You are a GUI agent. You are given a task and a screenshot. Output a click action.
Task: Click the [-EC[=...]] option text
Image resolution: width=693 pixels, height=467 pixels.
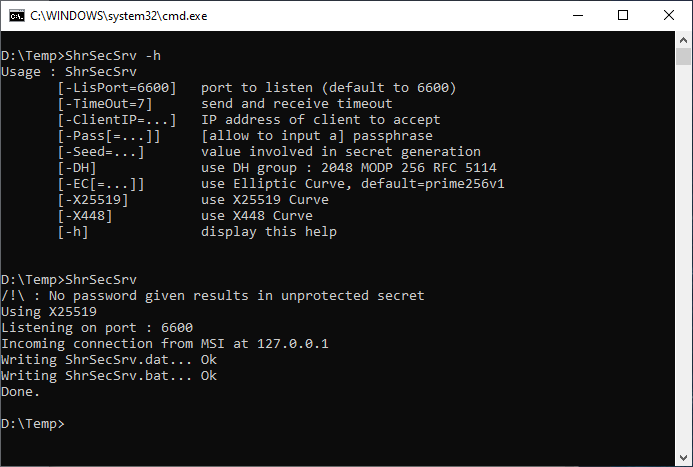101,184
